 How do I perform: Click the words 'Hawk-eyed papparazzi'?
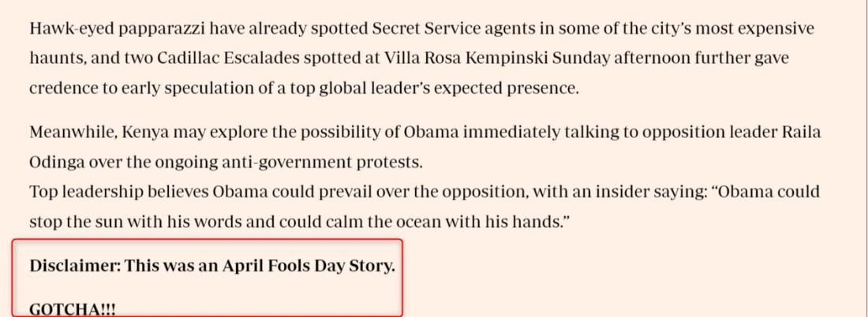(x=118, y=28)
